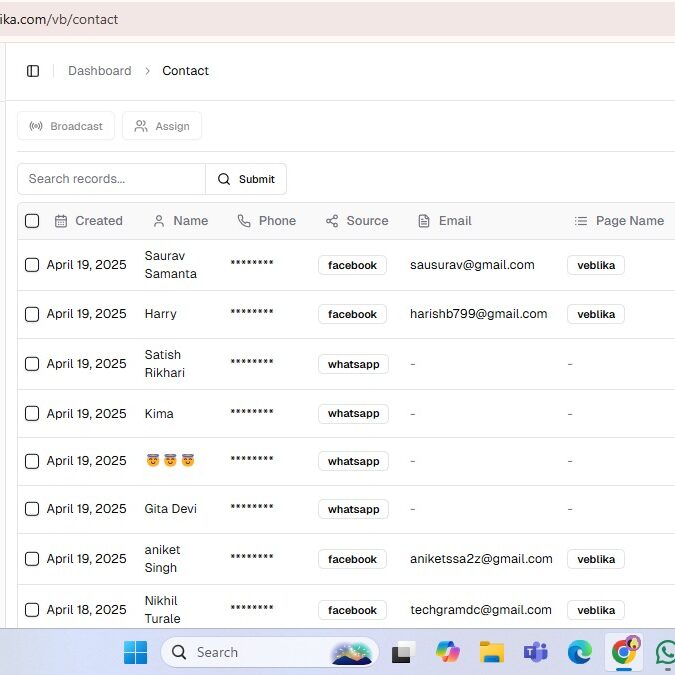
Task: Click email sausurav@gmail.com
Action: click(x=472, y=265)
